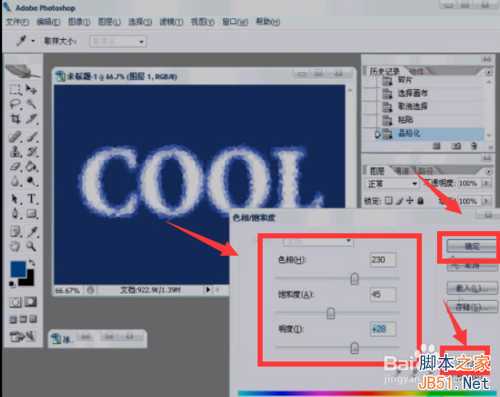Select the Magic Wand tool
This screenshot has height=397, width=500.
(x=31, y=104)
